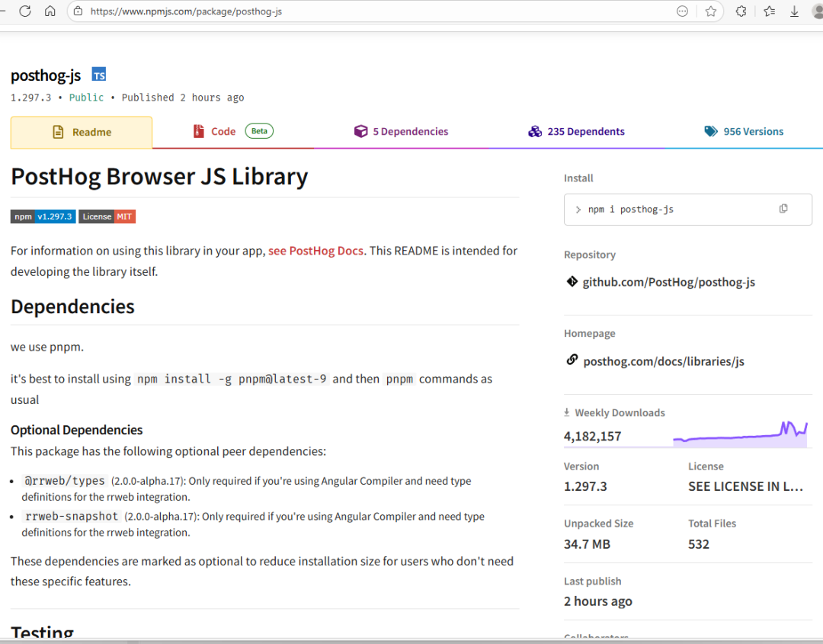Click the Versions tab tags icon

711,131
